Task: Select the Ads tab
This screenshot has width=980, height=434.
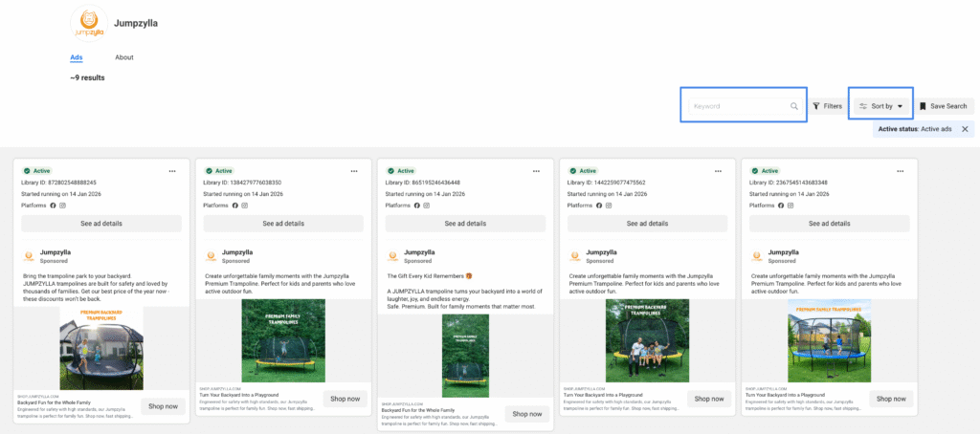Action: pyautogui.click(x=77, y=57)
